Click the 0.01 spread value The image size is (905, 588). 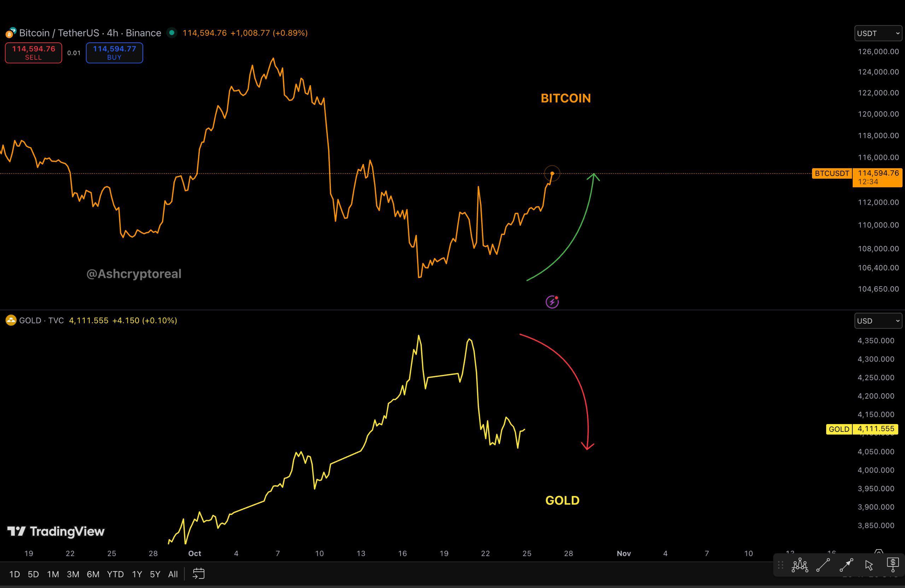pos(74,53)
